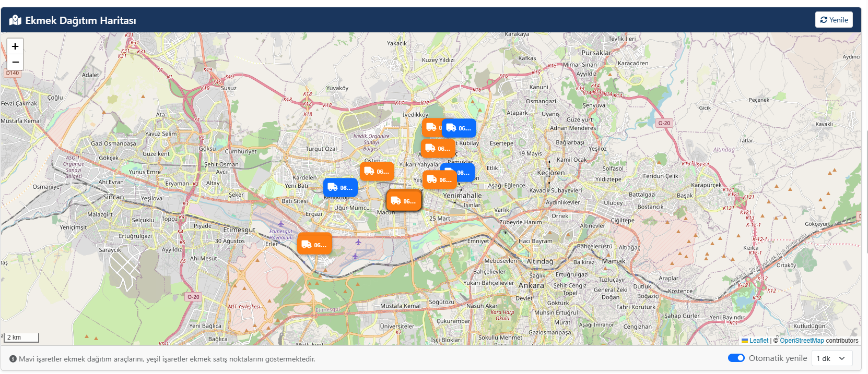Select orange truck marker near Etimesgut Havaalanı

click(314, 244)
